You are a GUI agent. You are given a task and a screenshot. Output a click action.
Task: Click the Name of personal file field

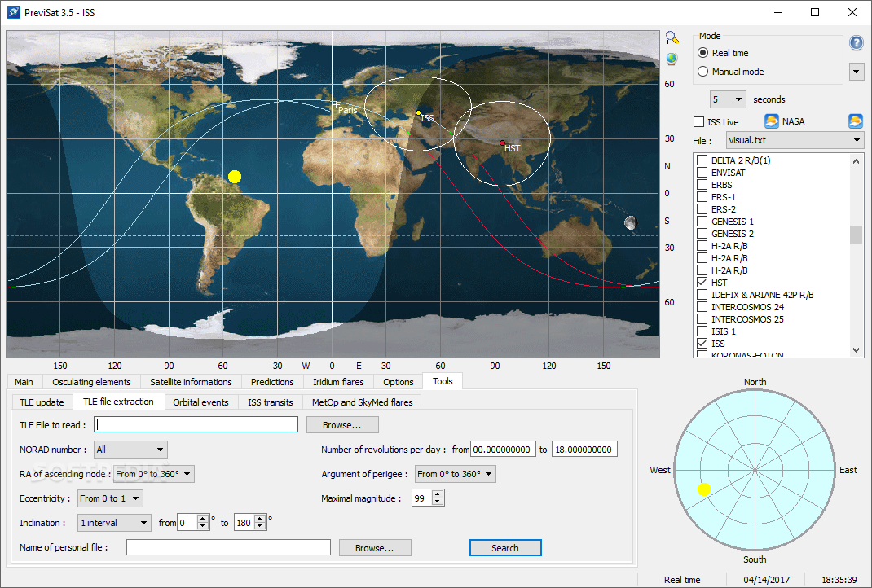pos(228,547)
